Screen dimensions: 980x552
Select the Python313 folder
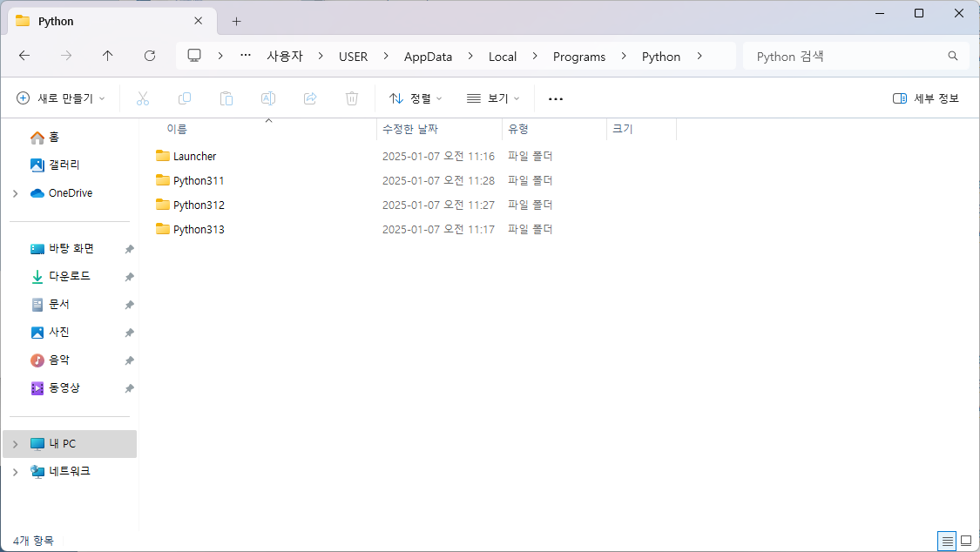pyautogui.click(x=190, y=229)
